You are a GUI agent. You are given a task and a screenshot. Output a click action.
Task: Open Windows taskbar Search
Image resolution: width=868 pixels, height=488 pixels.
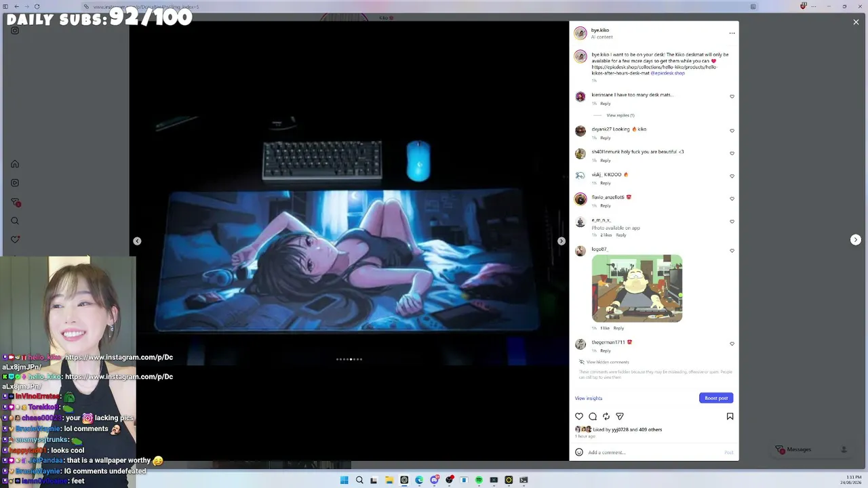[359, 480]
